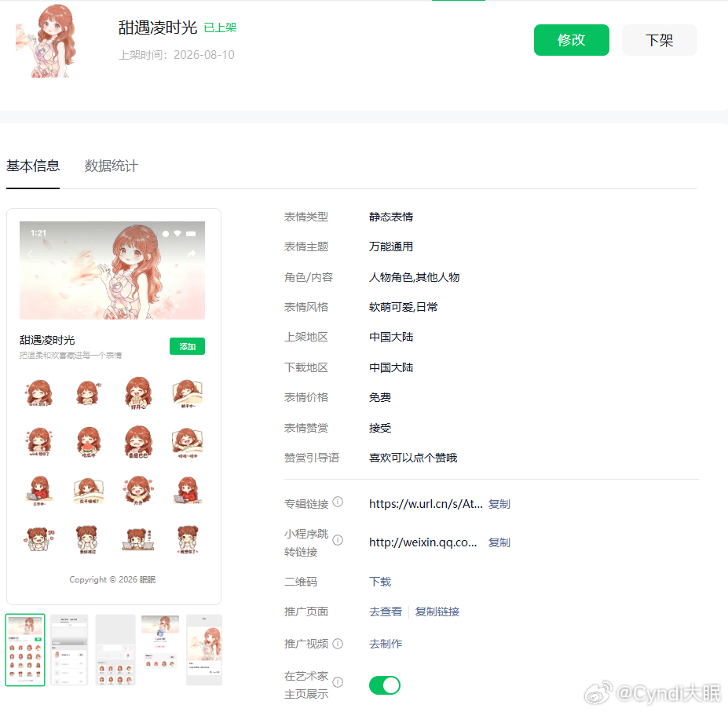Open 去查看 for 推广页面

386,612
